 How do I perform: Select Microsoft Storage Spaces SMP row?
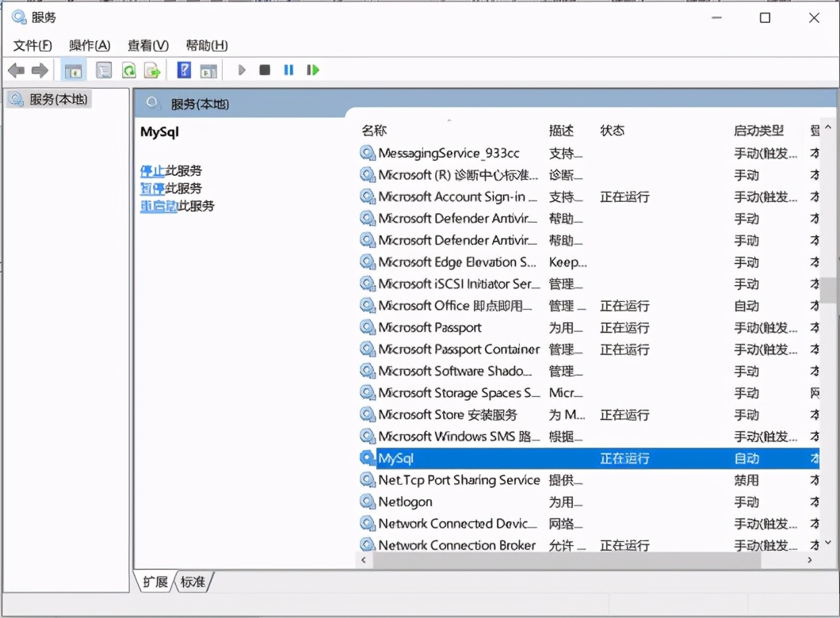coord(589,393)
